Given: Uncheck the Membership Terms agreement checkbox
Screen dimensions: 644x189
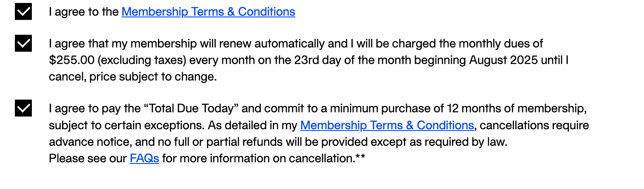Looking at the screenshot, I should (x=23, y=11).
